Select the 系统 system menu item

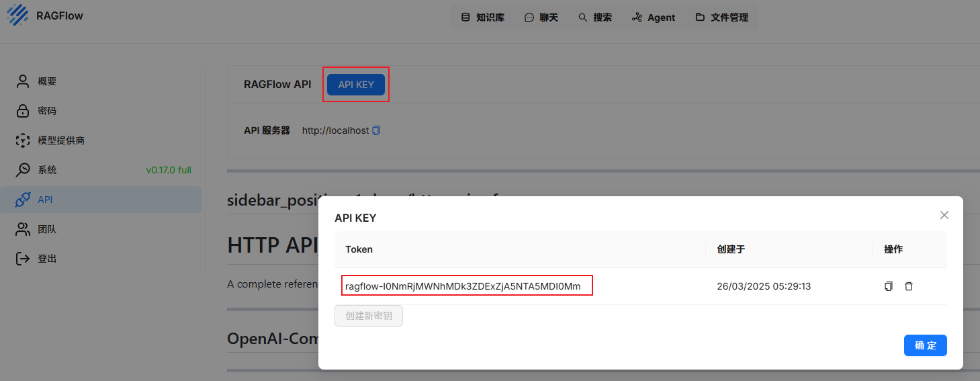pyautogui.click(x=101, y=170)
